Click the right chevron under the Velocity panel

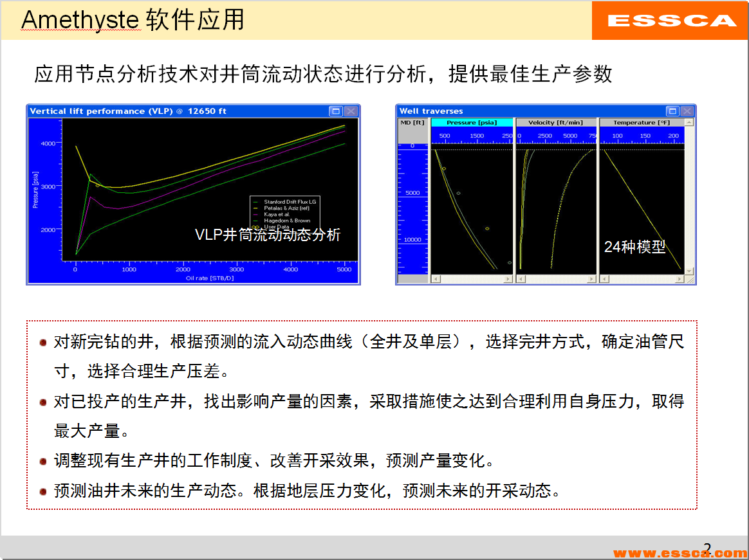591,278
